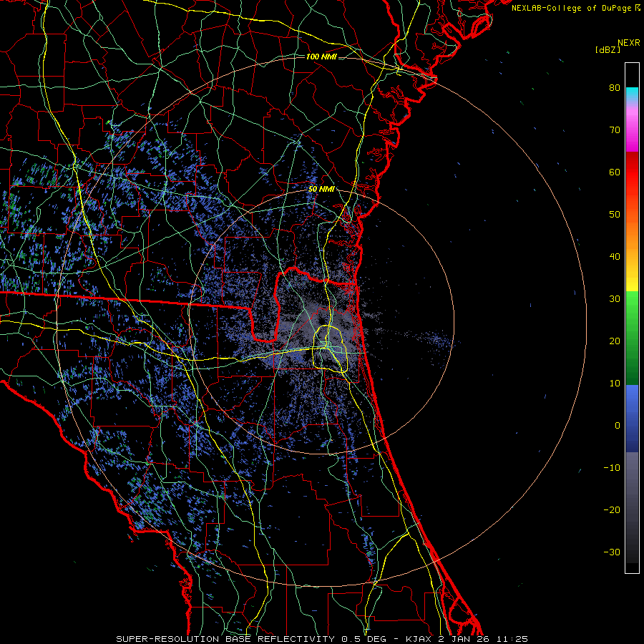Click the 40 value on the dBZ scale
The image size is (644, 644).
pos(615,257)
